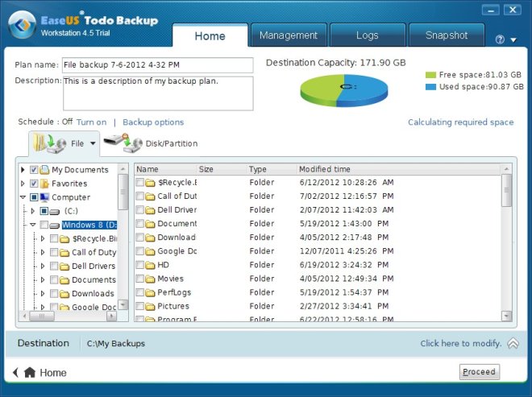
Task: Click the blue Used space legend swatch
Action: click(x=430, y=87)
